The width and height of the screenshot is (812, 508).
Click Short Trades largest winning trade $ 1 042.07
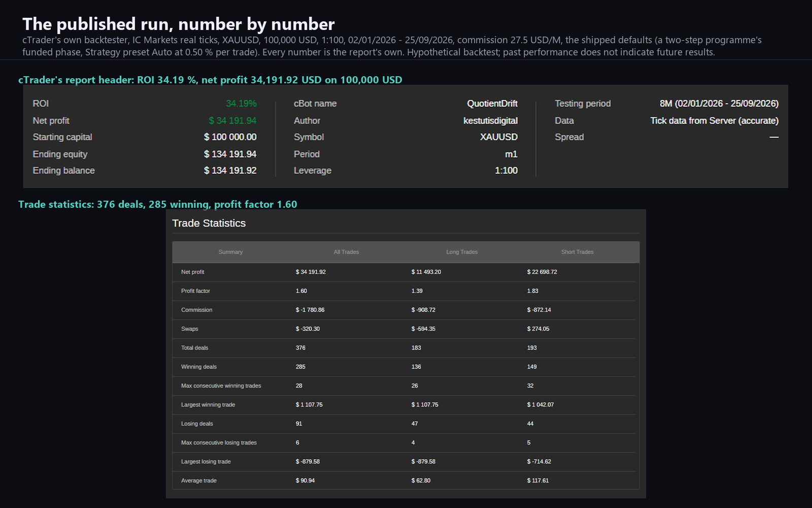(x=540, y=405)
